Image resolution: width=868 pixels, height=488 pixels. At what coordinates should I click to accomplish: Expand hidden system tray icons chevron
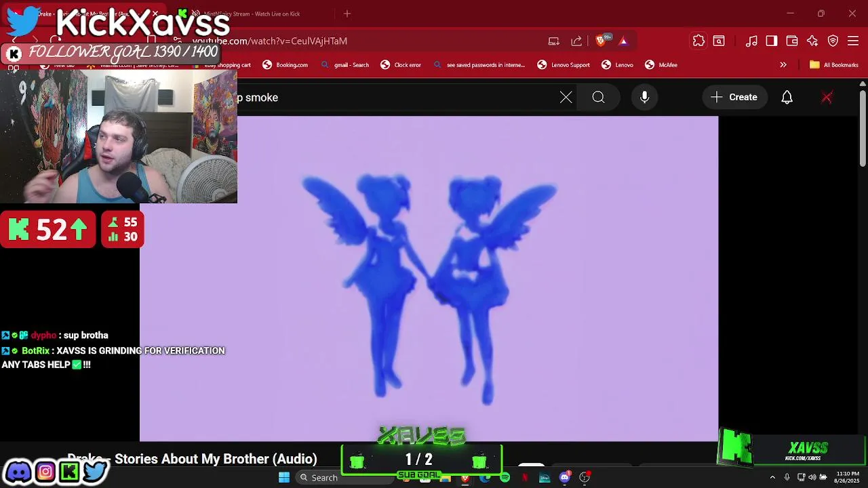(772, 477)
